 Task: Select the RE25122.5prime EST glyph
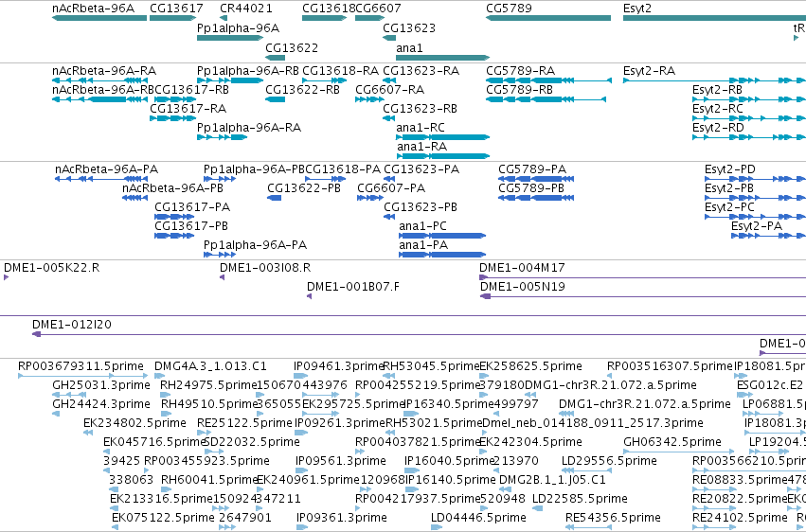click(204, 433)
